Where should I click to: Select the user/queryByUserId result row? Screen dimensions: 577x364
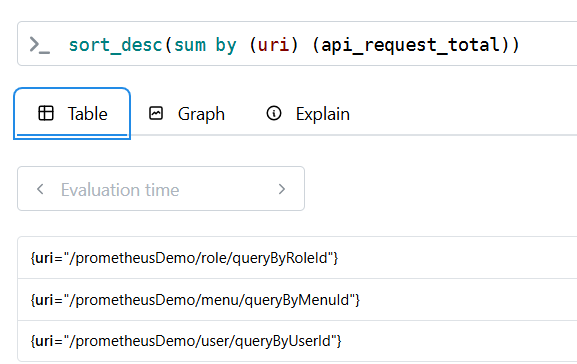coord(297,341)
